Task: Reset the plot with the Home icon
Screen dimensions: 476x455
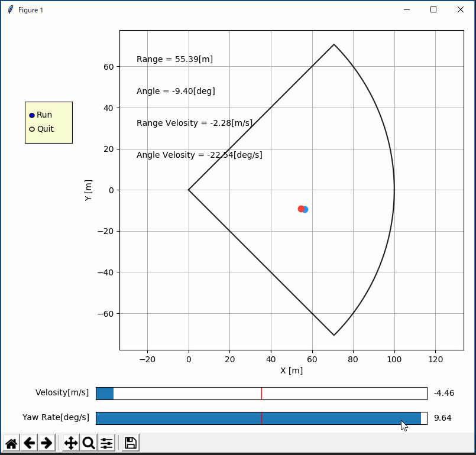Action: pos(12,443)
